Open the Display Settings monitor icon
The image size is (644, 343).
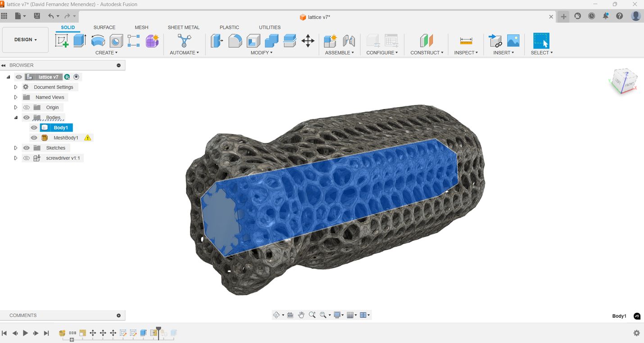337,315
